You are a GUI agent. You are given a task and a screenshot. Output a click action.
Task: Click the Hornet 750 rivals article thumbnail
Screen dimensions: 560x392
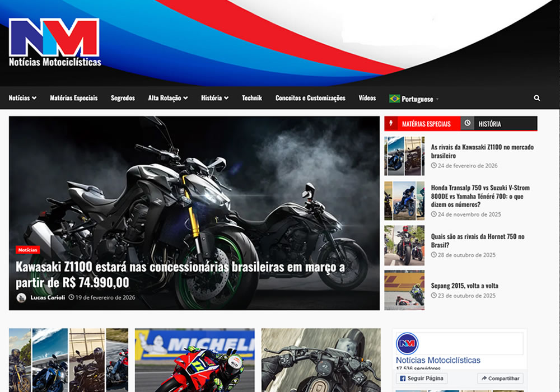pos(404,245)
